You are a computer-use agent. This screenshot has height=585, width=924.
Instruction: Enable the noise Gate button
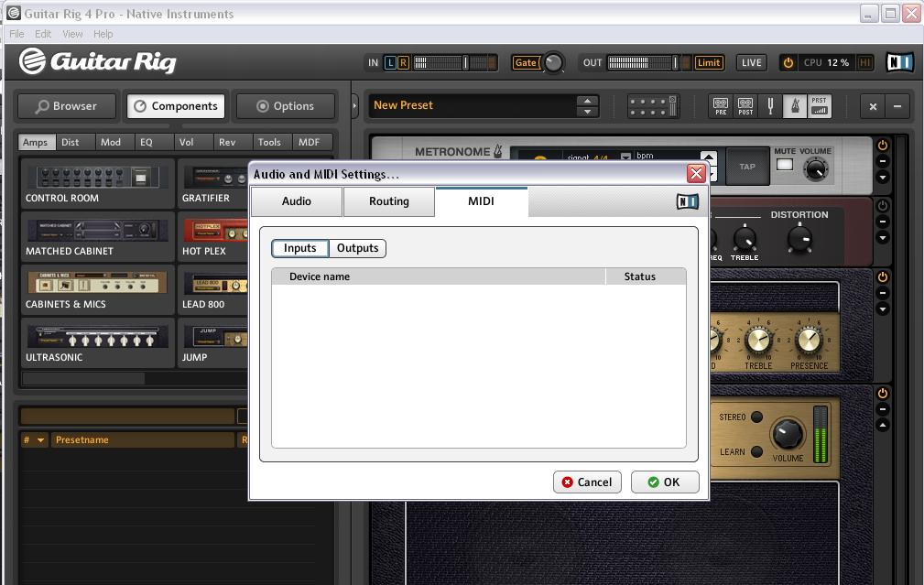[526, 62]
